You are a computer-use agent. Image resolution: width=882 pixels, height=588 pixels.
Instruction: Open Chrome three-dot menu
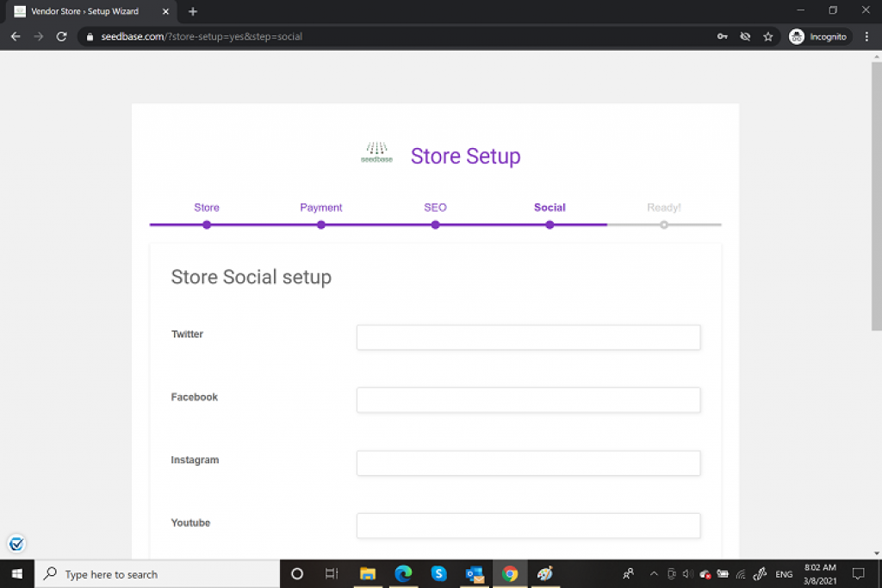(866, 37)
